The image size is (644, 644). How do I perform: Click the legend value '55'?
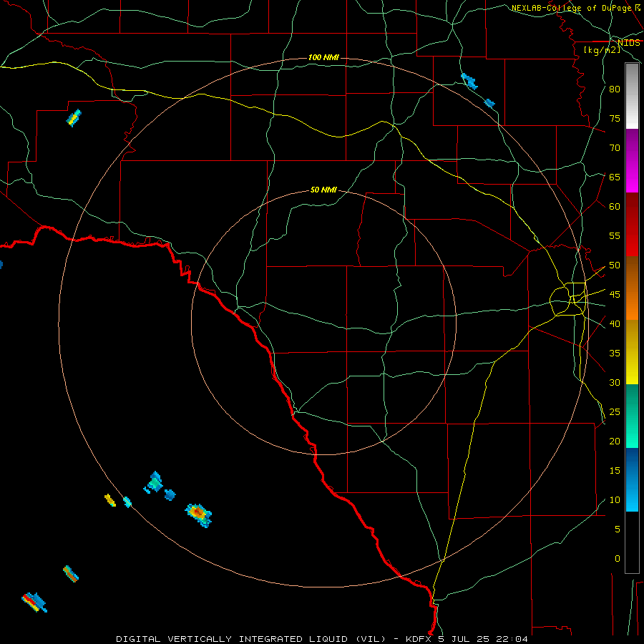(x=615, y=235)
